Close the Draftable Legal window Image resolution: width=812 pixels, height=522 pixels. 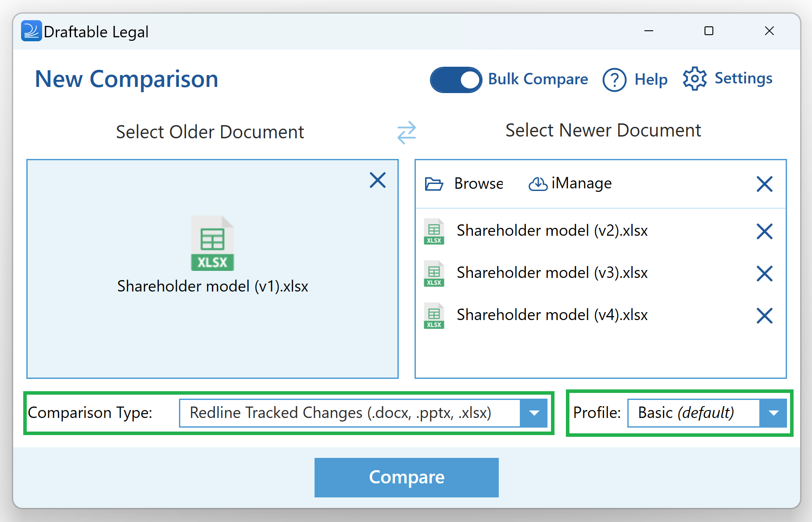[769, 31]
